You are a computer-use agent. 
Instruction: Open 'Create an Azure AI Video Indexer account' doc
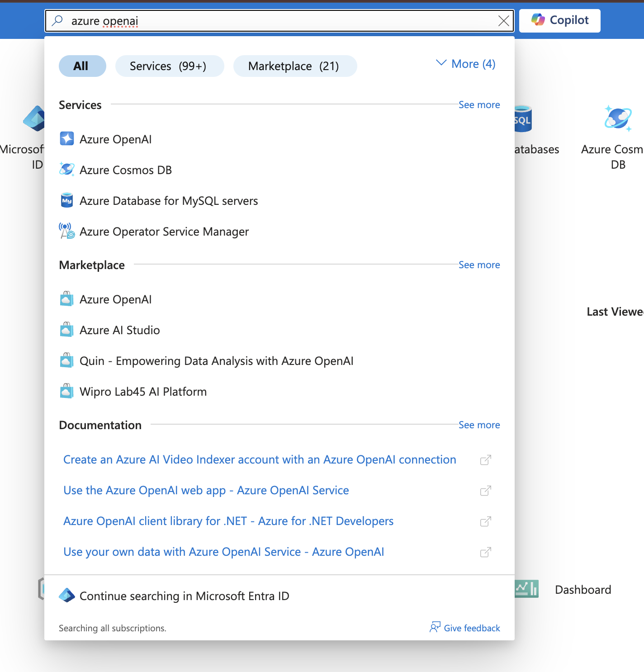(260, 459)
